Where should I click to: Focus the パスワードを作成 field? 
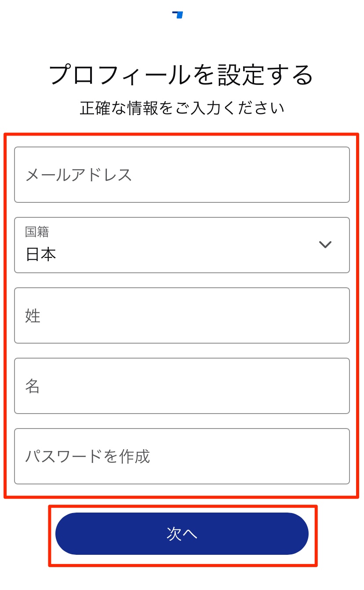pos(182,456)
